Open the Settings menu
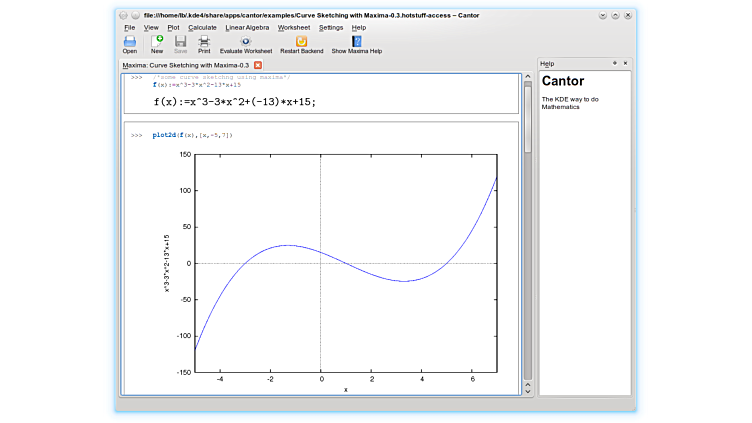Screen dimensions: 752x423 tap(331, 27)
